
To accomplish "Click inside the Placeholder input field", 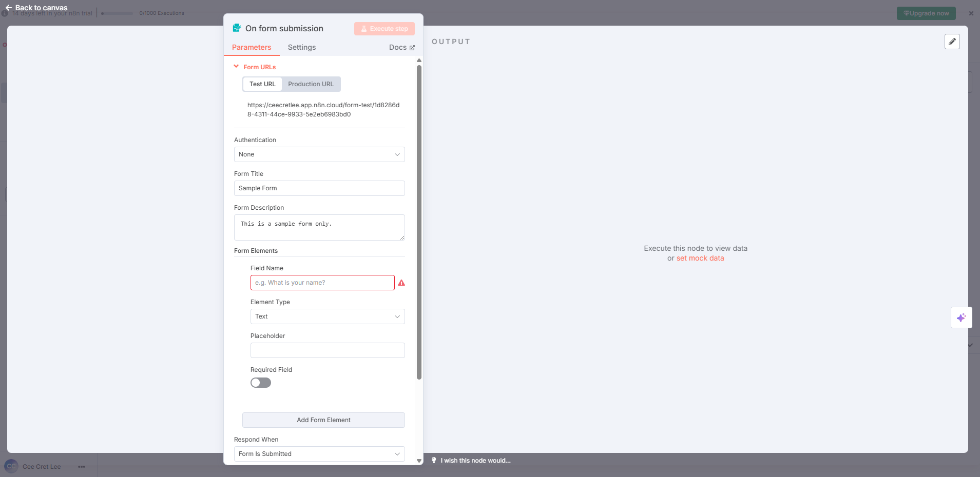I will click(x=327, y=350).
